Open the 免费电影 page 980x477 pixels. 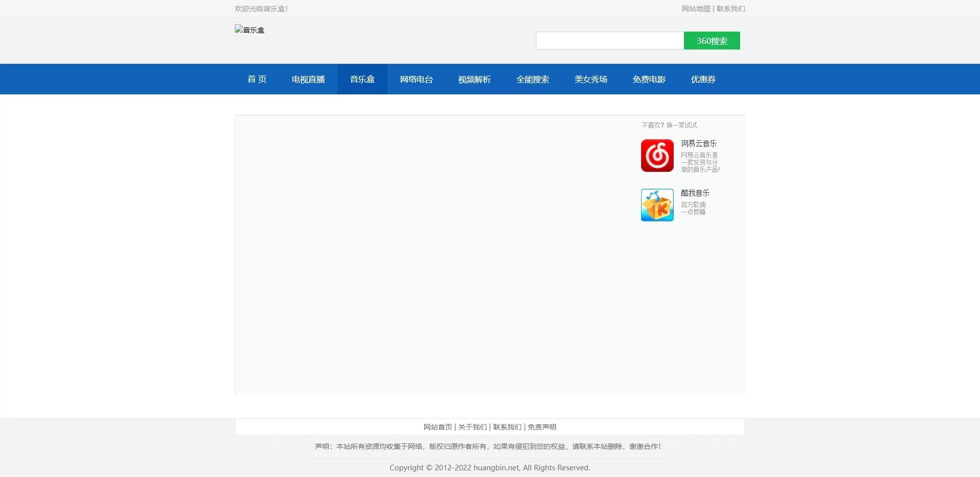coord(649,79)
